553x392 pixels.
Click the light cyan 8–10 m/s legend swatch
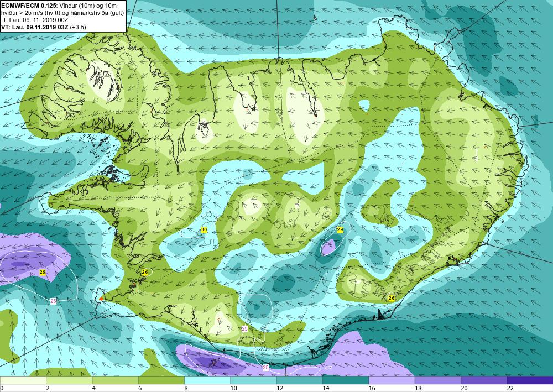point(207,380)
